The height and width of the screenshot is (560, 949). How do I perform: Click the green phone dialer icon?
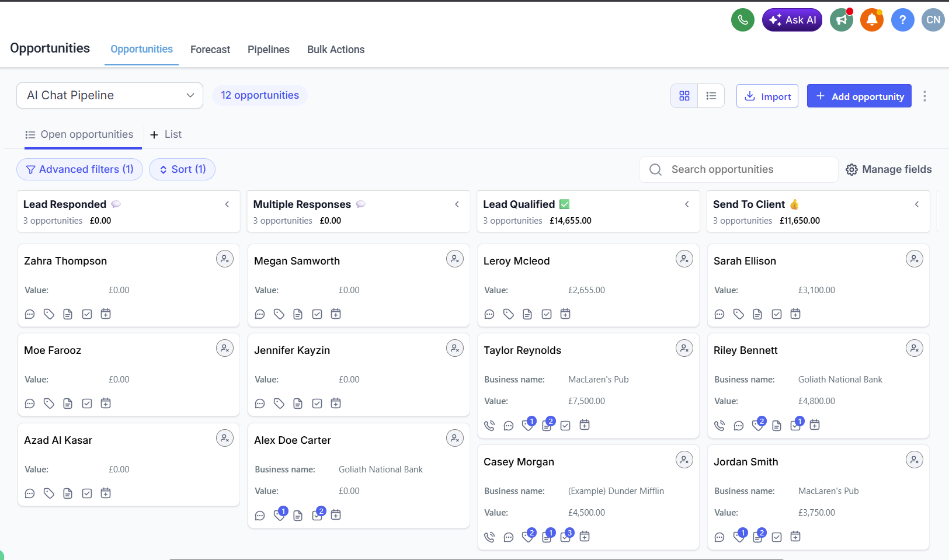tap(743, 20)
